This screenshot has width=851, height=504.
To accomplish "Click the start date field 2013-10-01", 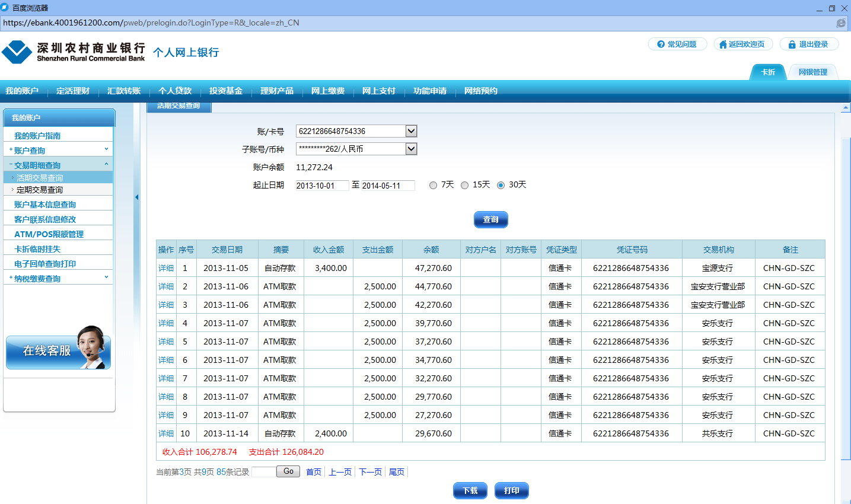I will (322, 186).
